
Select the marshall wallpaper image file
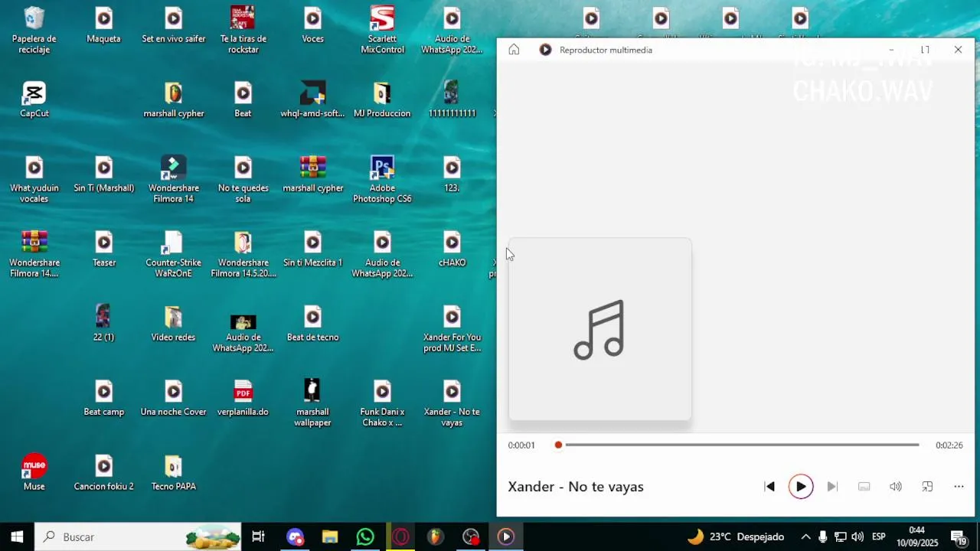point(312,403)
